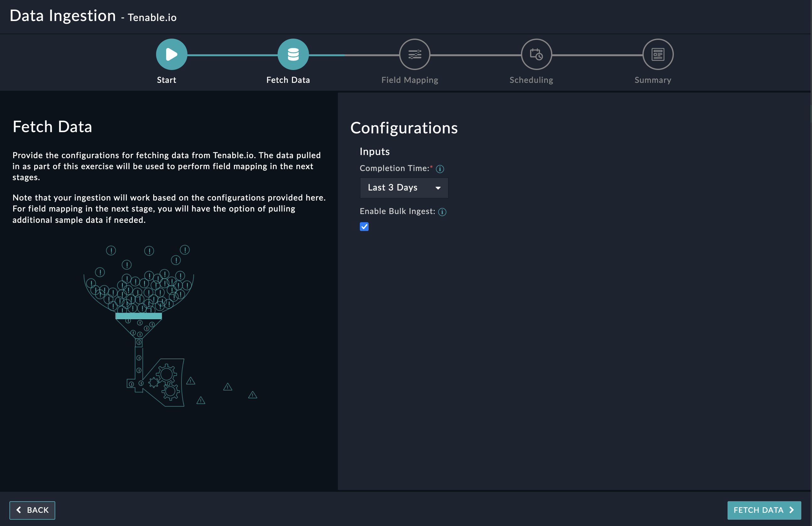This screenshot has width=812, height=526.
Task: Click the Start step label text
Action: tap(166, 80)
